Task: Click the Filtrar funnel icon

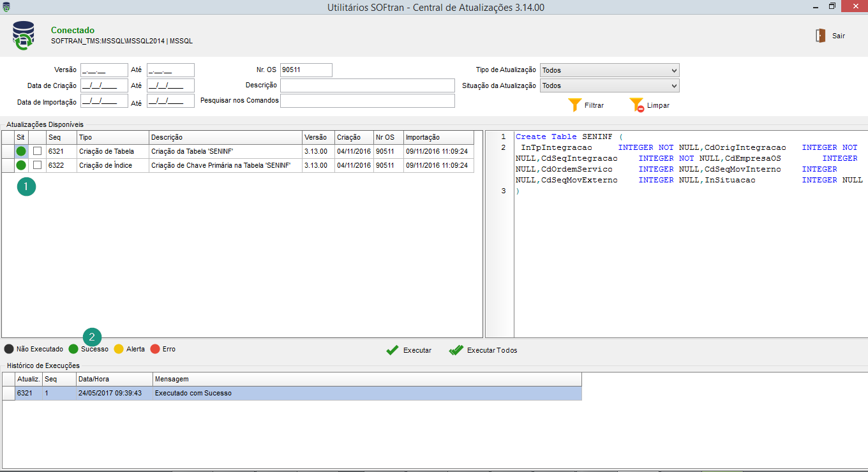Action: click(x=575, y=105)
